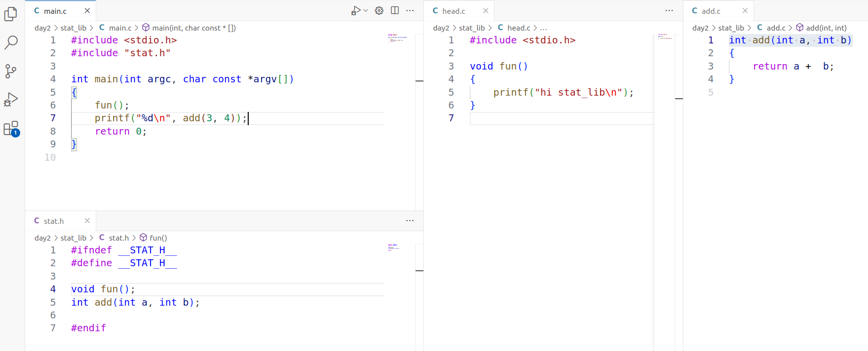Click the 'fun();' call line in main.c
868x351 pixels.
pos(112,105)
